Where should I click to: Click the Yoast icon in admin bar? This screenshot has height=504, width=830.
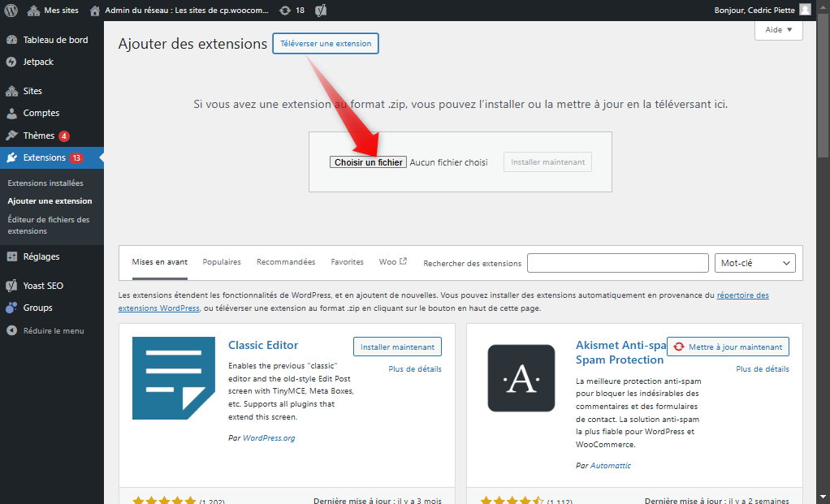(321, 10)
